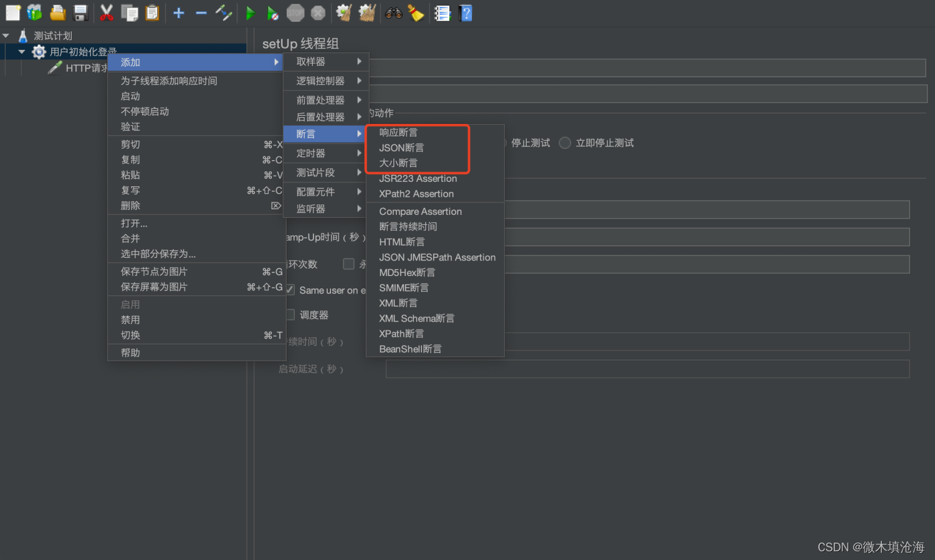
Task: Click the gear icon of 用户初始化登录
Action: coord(39,52)
